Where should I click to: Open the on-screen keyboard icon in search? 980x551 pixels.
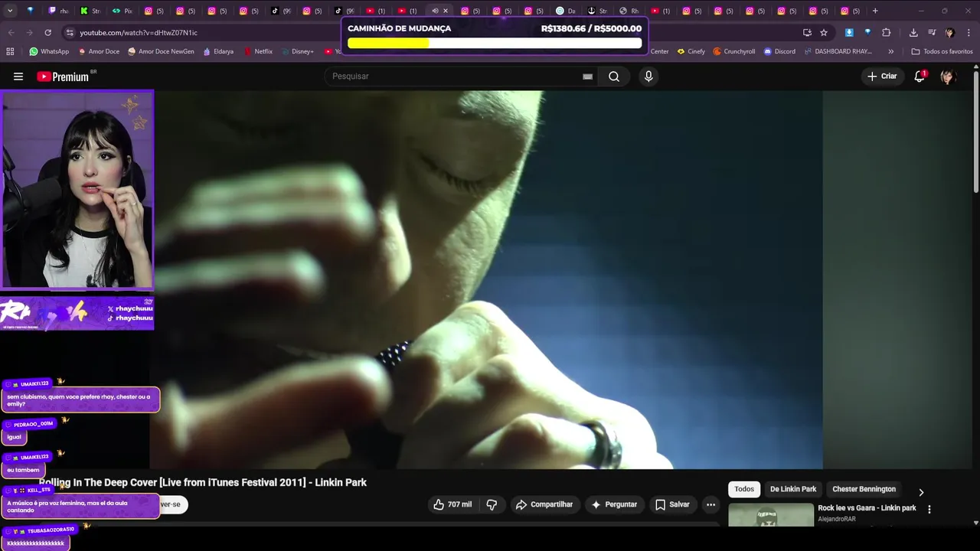587,77
